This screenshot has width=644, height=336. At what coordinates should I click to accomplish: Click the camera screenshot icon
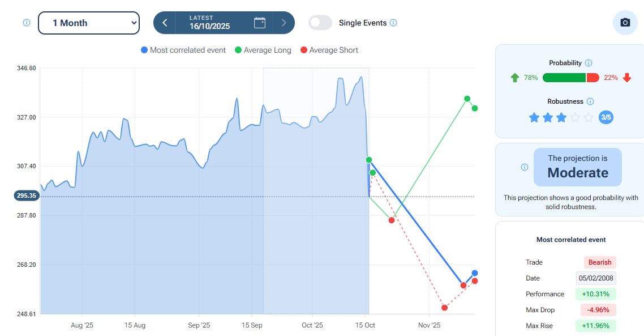tap(625, 23)
